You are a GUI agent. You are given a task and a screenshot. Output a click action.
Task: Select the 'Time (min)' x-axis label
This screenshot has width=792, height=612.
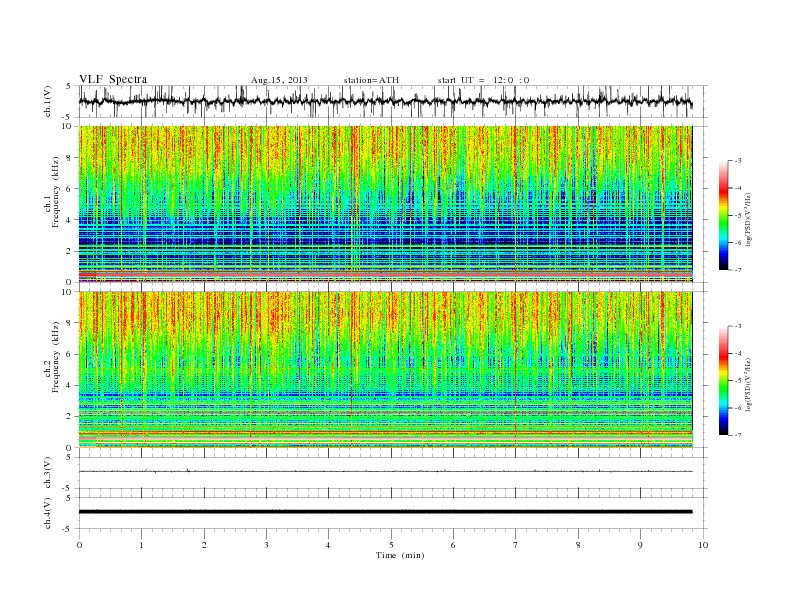coord(400,555)
